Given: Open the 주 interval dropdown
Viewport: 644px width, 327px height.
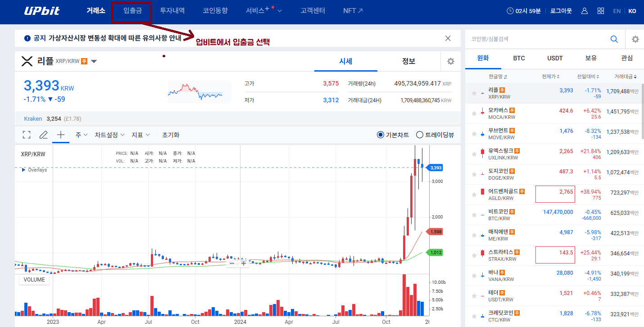Looking at the screenshot, I should (82, 135).
